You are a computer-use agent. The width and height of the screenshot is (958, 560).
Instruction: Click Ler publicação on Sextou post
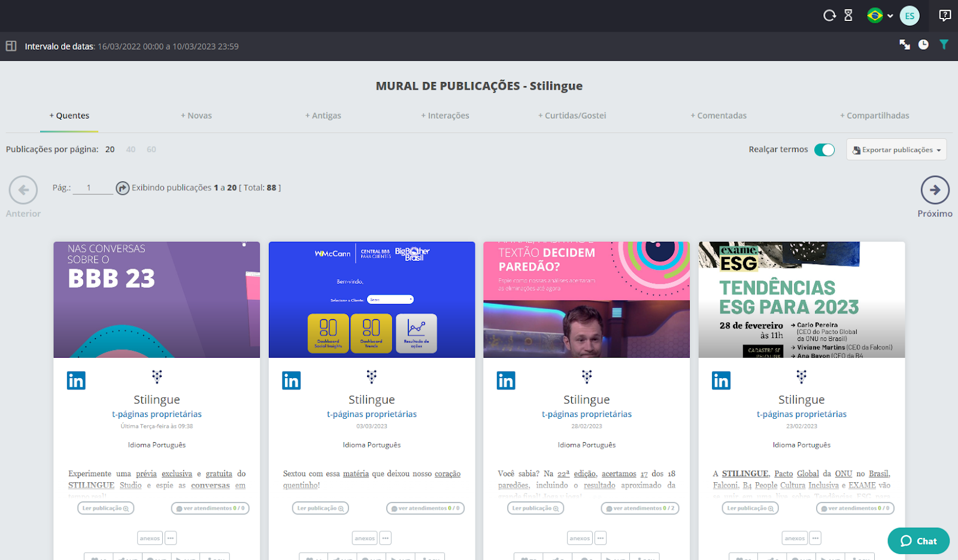pos(321,508)
